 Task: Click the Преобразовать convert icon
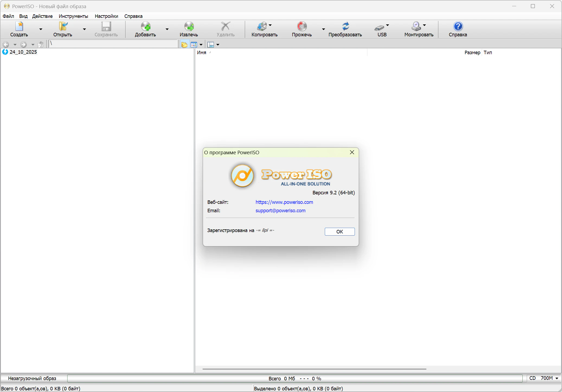[x=345, y=27]
